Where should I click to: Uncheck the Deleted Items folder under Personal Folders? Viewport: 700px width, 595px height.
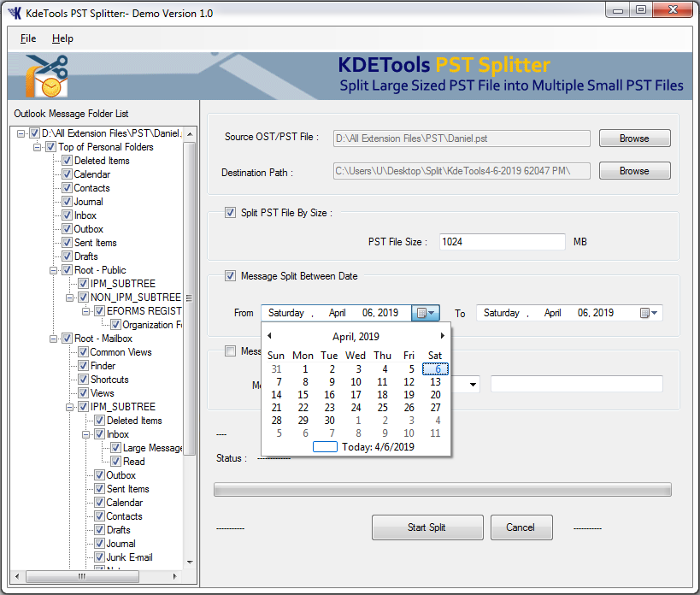click(67, 160)
